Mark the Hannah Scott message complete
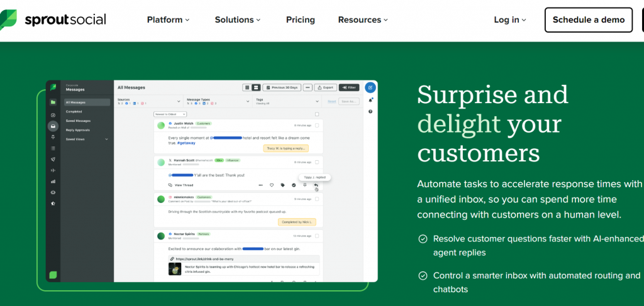This screenshot has width=644, height=306. coord(294,185)
